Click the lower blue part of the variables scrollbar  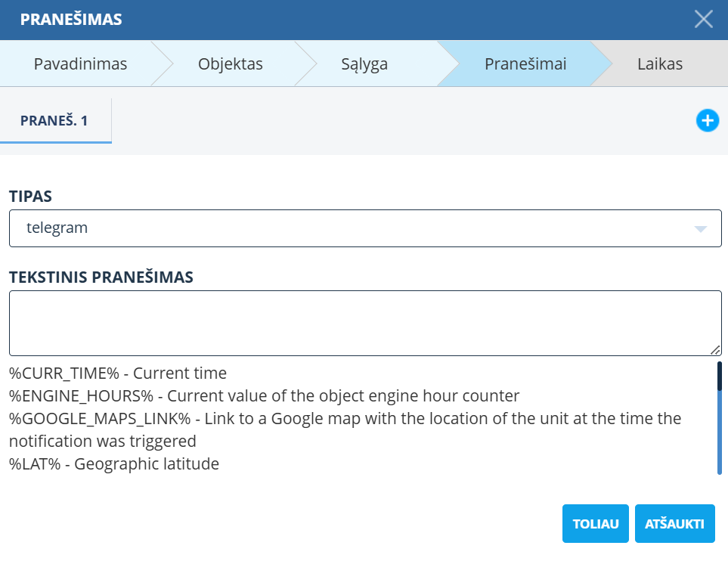click(x=720, y=435)
